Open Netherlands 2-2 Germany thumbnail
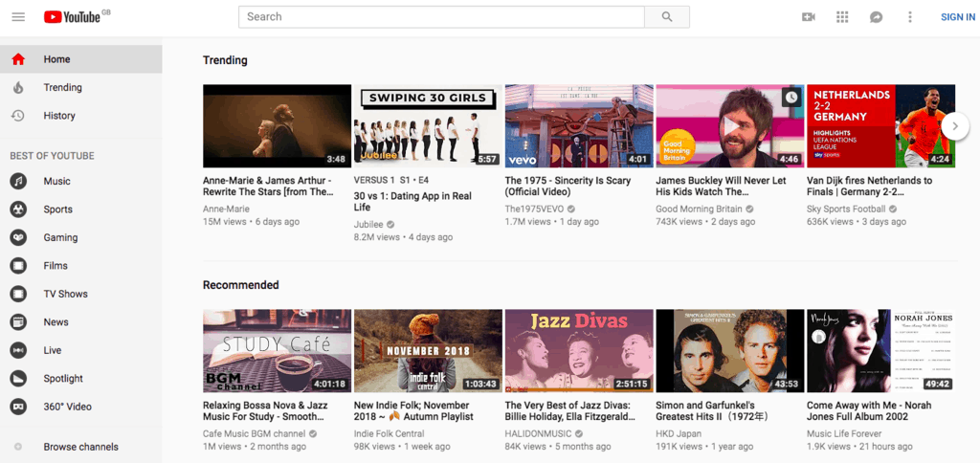 (880, 125)
